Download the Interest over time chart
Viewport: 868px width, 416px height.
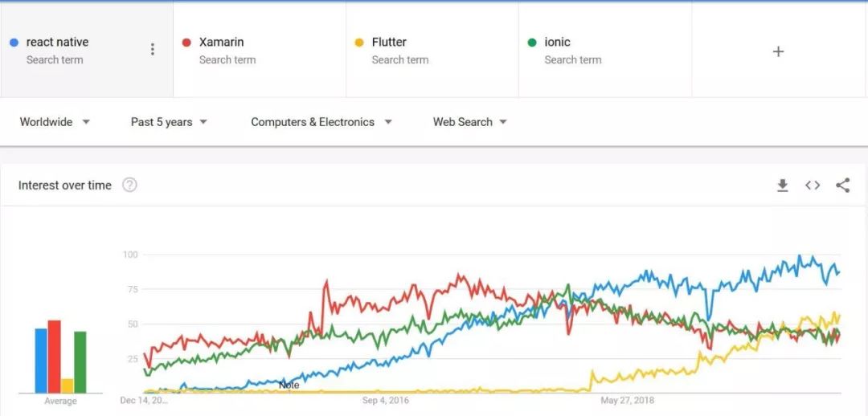pyautogui.click(x=782, y=186)
